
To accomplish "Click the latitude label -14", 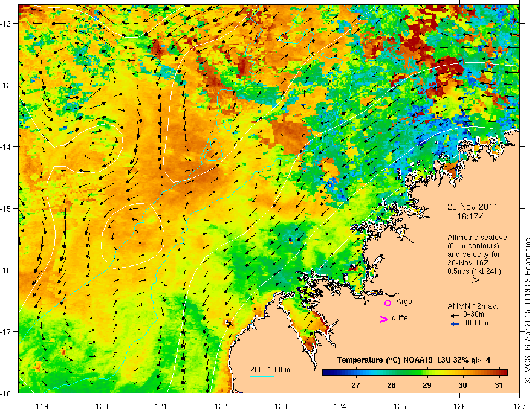I will 7,146.
